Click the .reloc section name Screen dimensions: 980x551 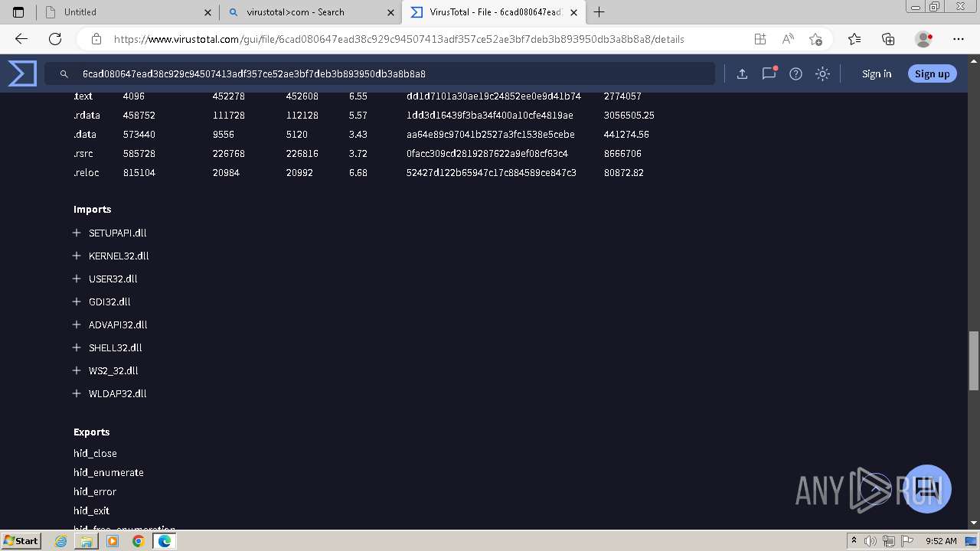pyautogui.click(x=87, y=172)
